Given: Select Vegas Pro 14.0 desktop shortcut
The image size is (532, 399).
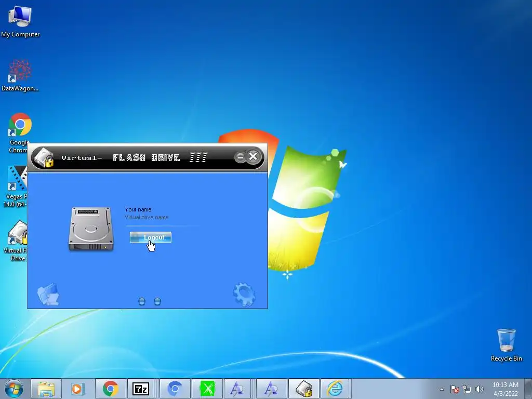Looking at the screenshot, I should click(x=15, y=187).
